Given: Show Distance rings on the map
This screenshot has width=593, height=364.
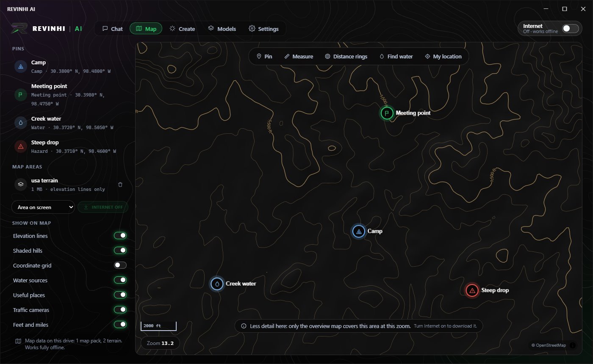Looking at the screenshot, I should [x=346, y=56].
